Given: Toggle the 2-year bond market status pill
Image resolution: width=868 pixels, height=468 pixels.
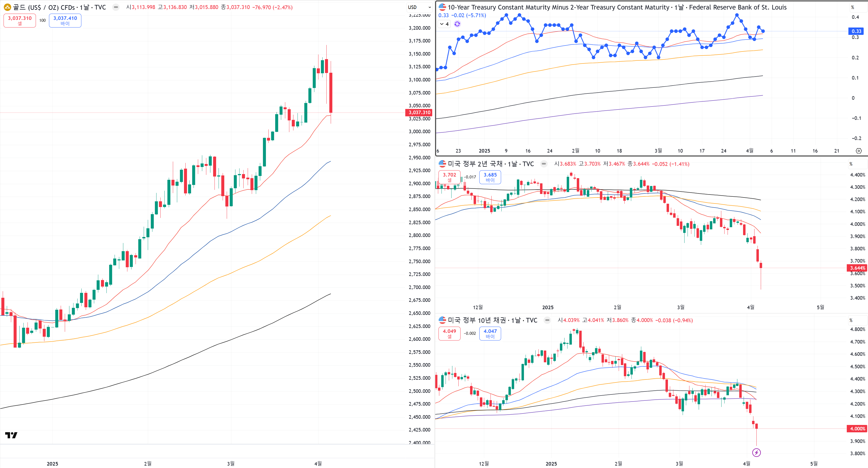Looking at the screenshot, I should [x=544, y=164].
